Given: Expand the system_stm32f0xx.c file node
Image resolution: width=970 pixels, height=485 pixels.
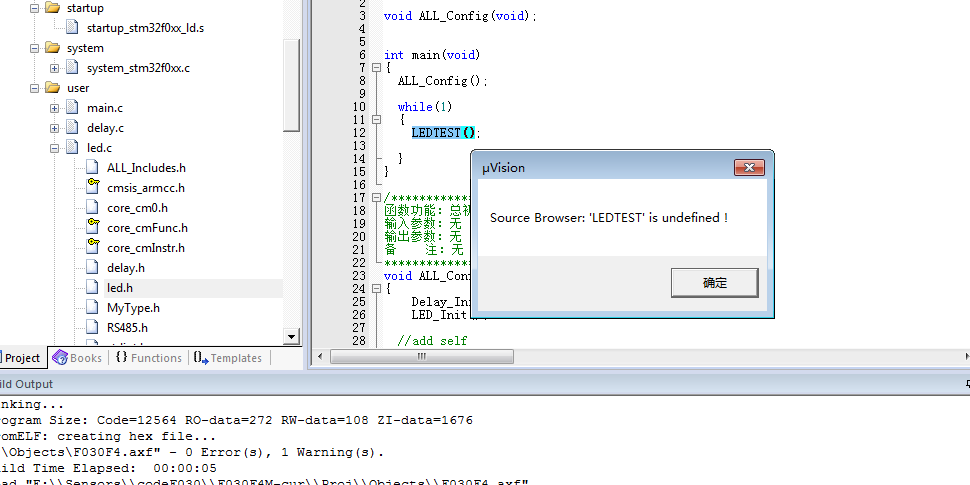Looking at the screenshot, I should (54, 68).
